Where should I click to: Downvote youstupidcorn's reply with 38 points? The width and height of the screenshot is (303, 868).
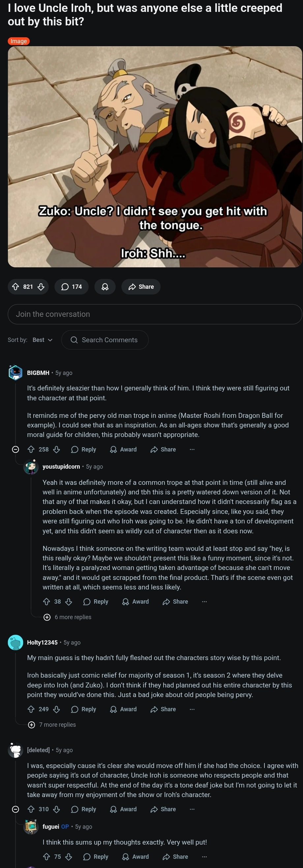pyautogui.click(x=69, y=601)
